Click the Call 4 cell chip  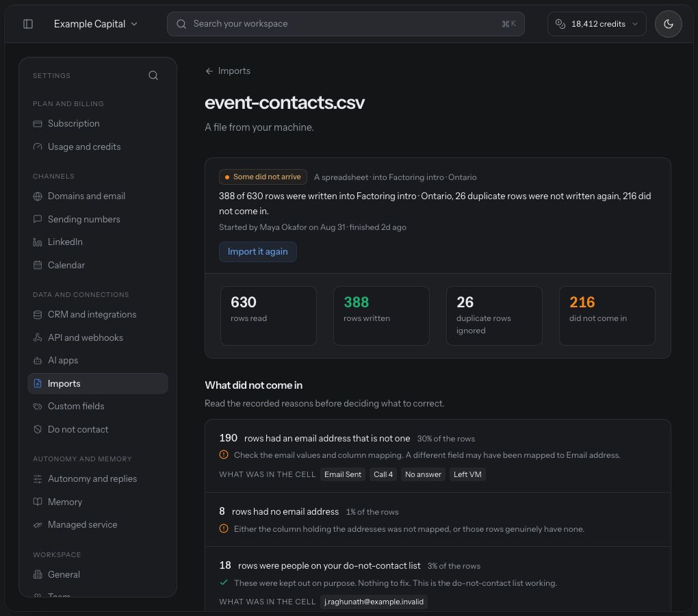pyautogui.click(x=383, y=474)
